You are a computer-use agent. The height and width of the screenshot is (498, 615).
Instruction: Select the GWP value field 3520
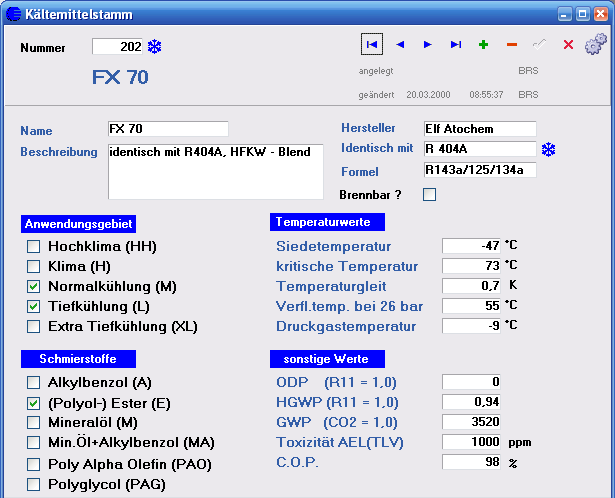click(471, 422)
